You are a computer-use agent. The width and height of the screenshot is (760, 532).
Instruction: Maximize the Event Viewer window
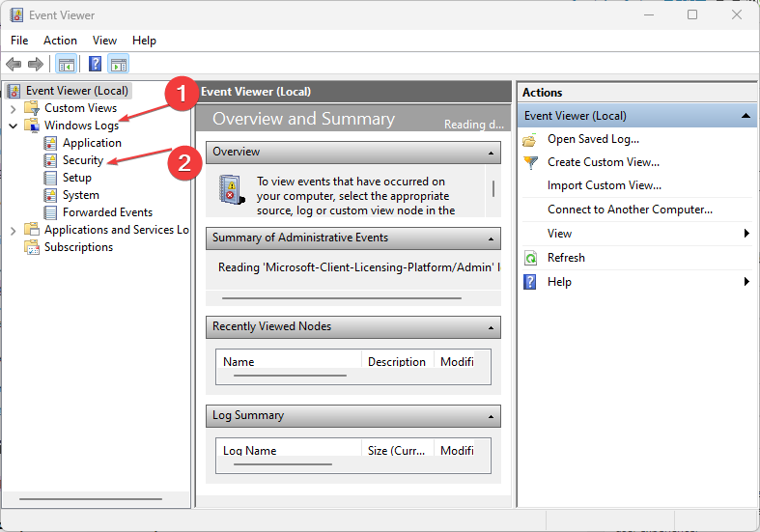click(x=692, y=15)
